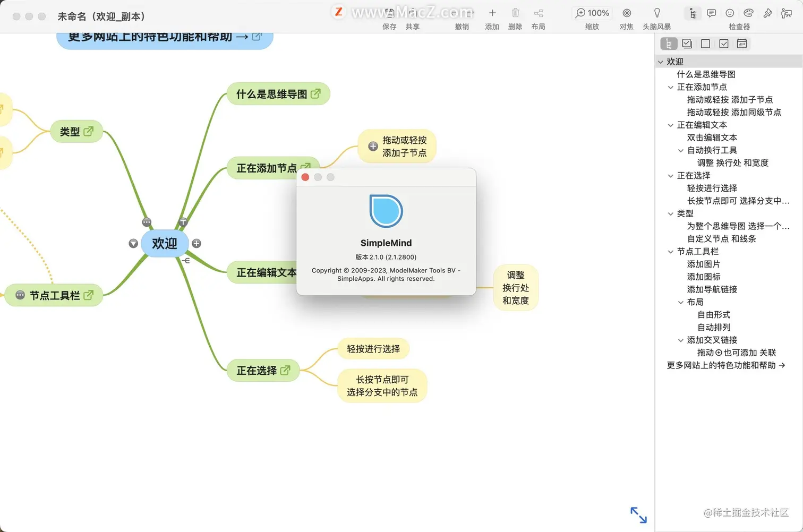Collapse 正在选择 chevron in outline

[x=671, y=176]
